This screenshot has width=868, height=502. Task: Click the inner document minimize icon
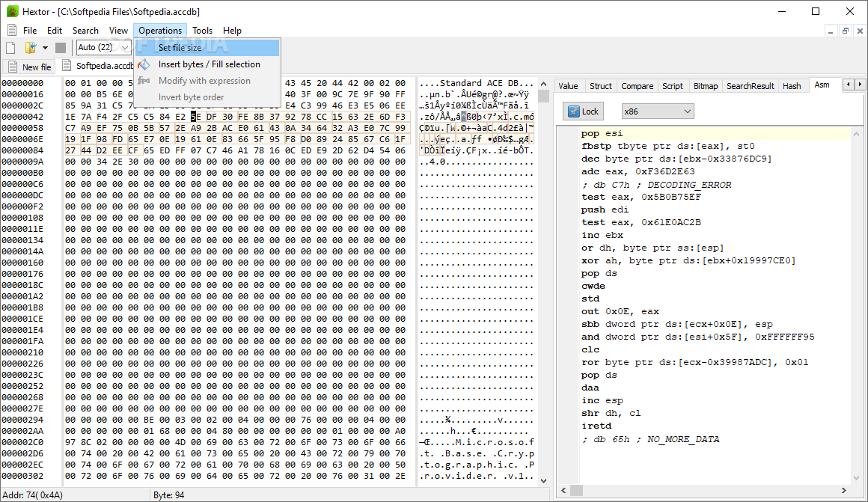pos(831,31)
